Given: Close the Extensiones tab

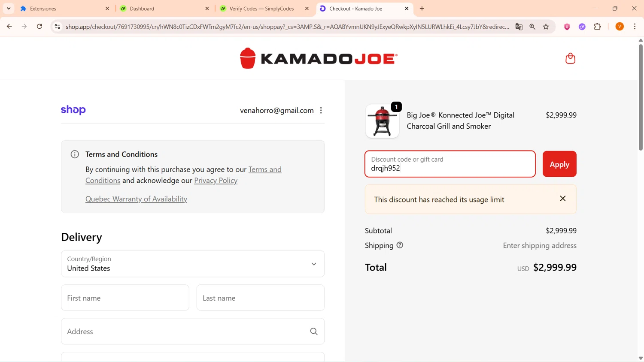Looking at the screenshot, I should pos(107,9).
